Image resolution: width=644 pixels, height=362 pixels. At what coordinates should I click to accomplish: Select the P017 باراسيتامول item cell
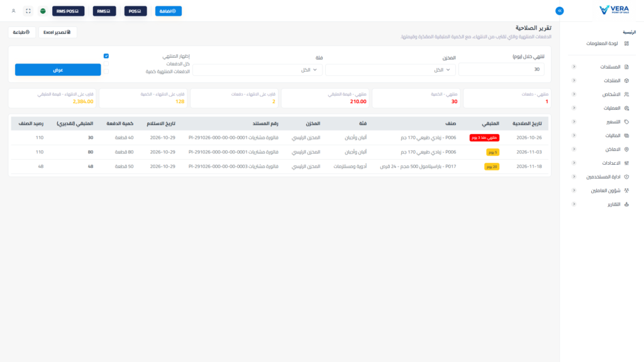click(418, 167)
